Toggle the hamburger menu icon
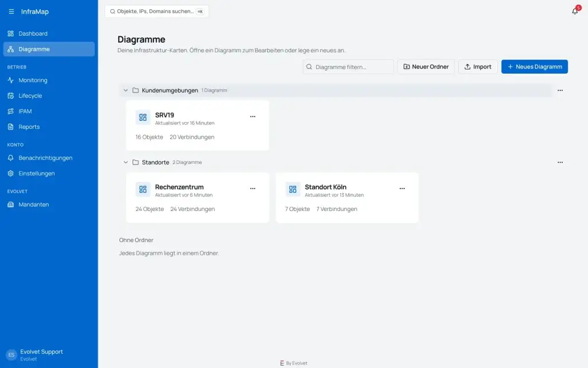This screenshot has width=588, height=368. pos(11,11)
